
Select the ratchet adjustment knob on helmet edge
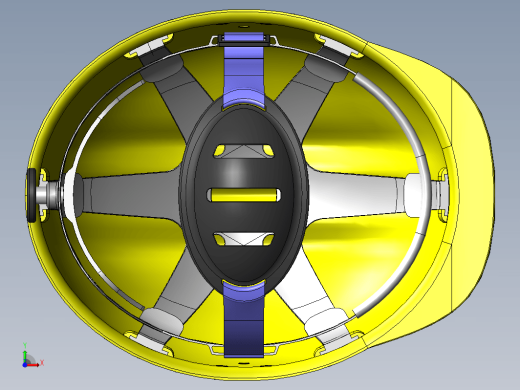click(32, 195)
